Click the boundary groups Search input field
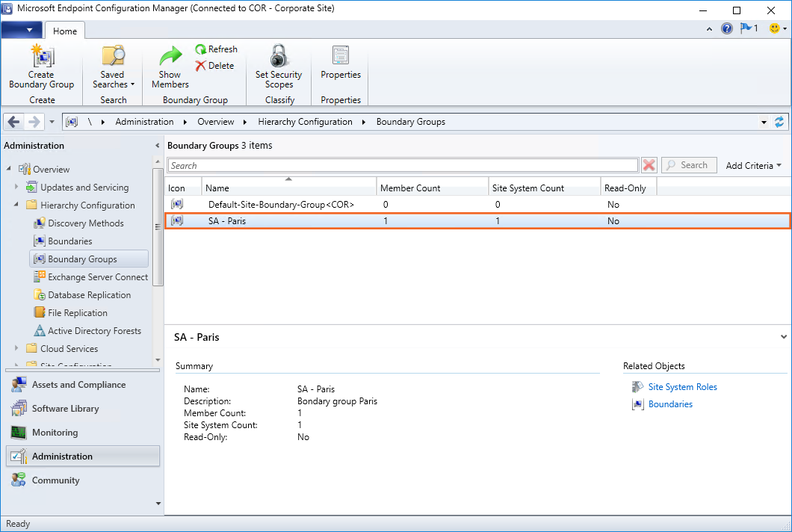 click(x=403, y=165)
